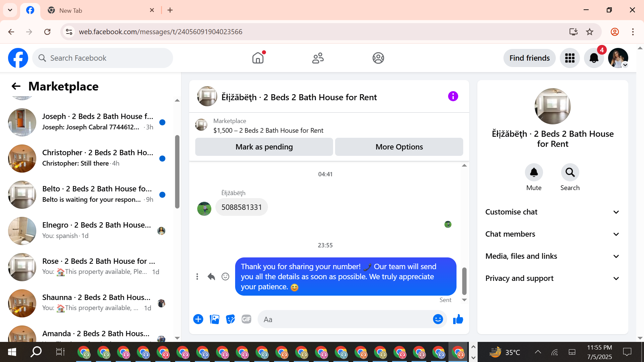Send a thumbs-up like in chat

(x=458, y=319)
